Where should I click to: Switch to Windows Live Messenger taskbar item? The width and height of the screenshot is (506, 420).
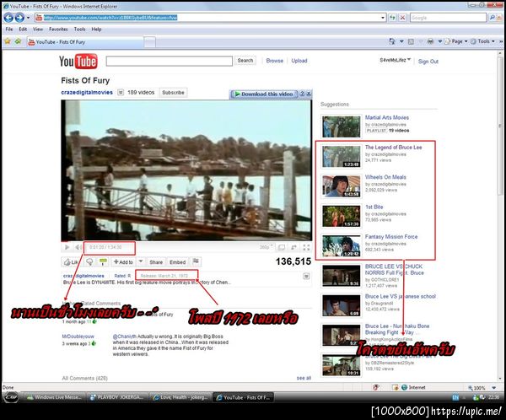(x=54, y=397)
